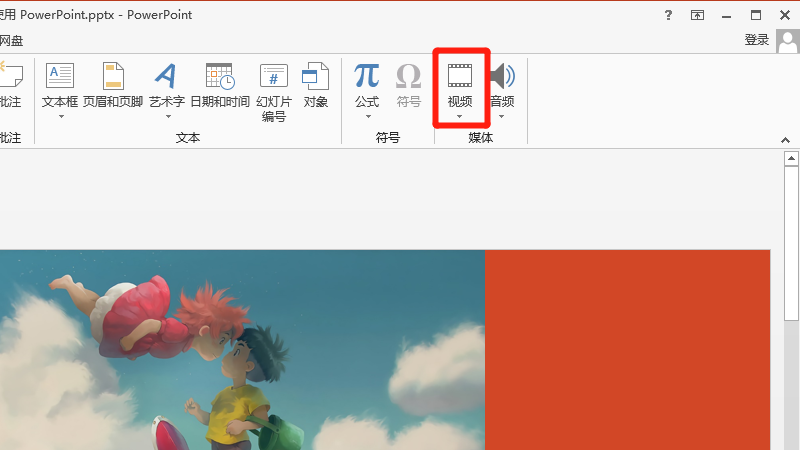800x450 pixels.
Task: Click the 音频 speaker icon
Action: coord(502,76)
